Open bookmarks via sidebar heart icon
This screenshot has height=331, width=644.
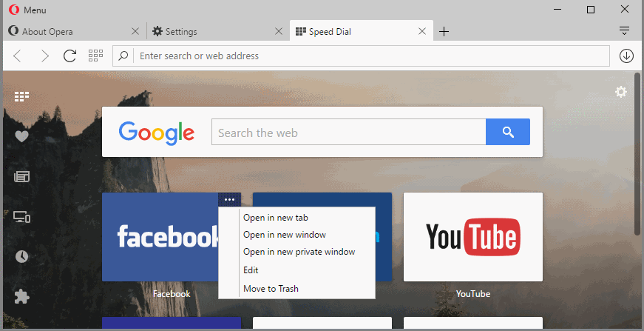click(21, 136)
